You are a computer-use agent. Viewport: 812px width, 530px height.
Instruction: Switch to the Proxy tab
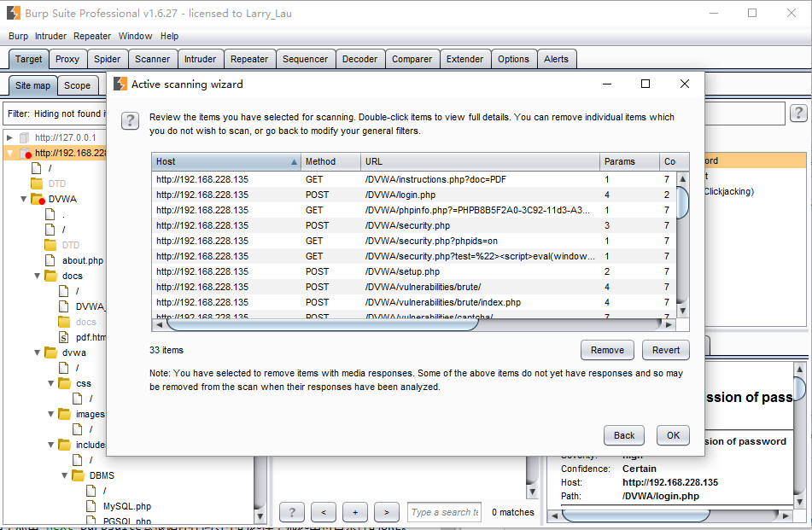(67, 59)
